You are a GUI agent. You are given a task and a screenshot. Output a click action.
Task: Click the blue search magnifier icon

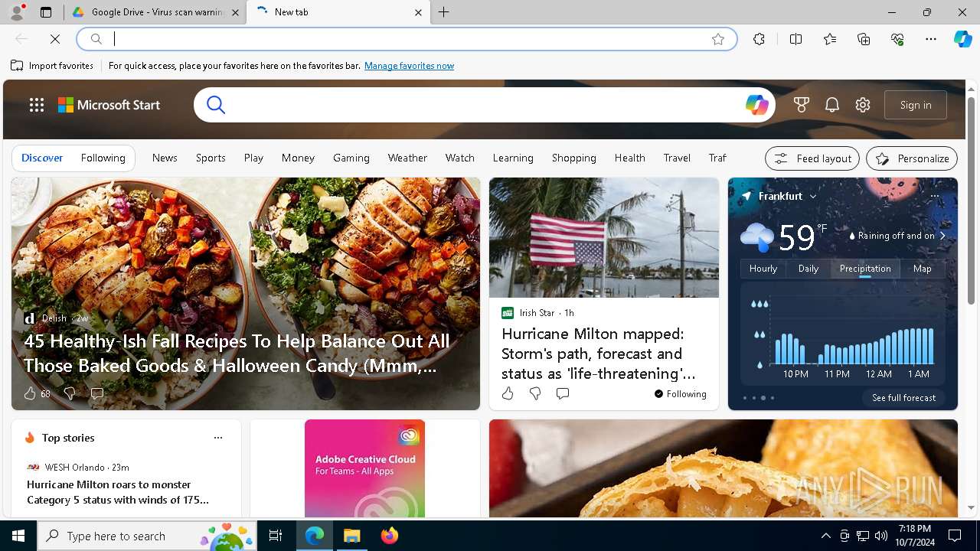pos(216,105)
